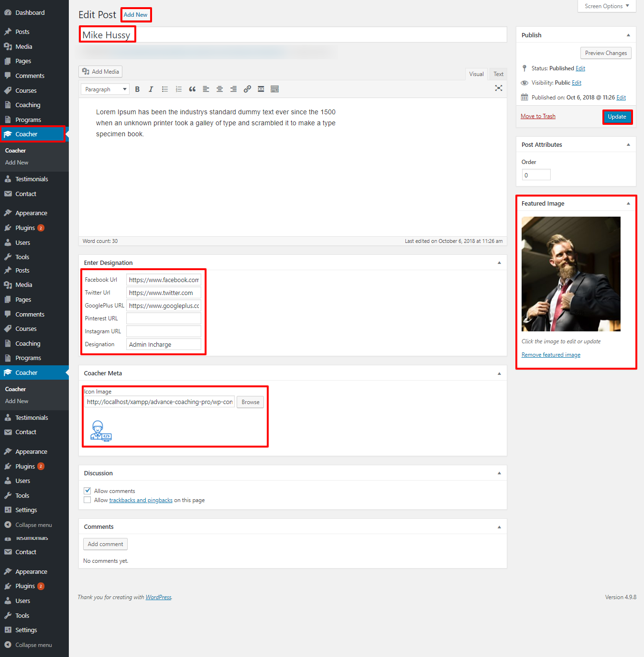644x657 pixels.
Task: Click the toolbar toggle (kitchen sink) icon
Action: click(x=274, y=89)
